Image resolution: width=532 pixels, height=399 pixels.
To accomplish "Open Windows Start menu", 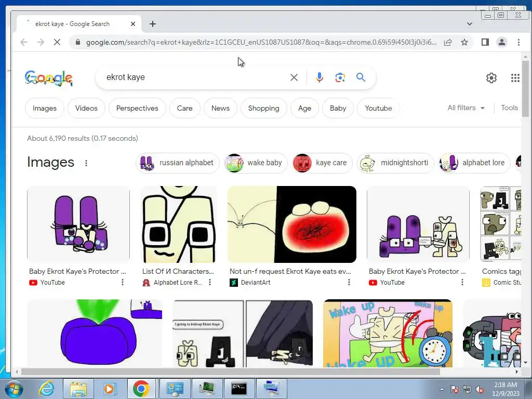I will [x=14, y=389].
